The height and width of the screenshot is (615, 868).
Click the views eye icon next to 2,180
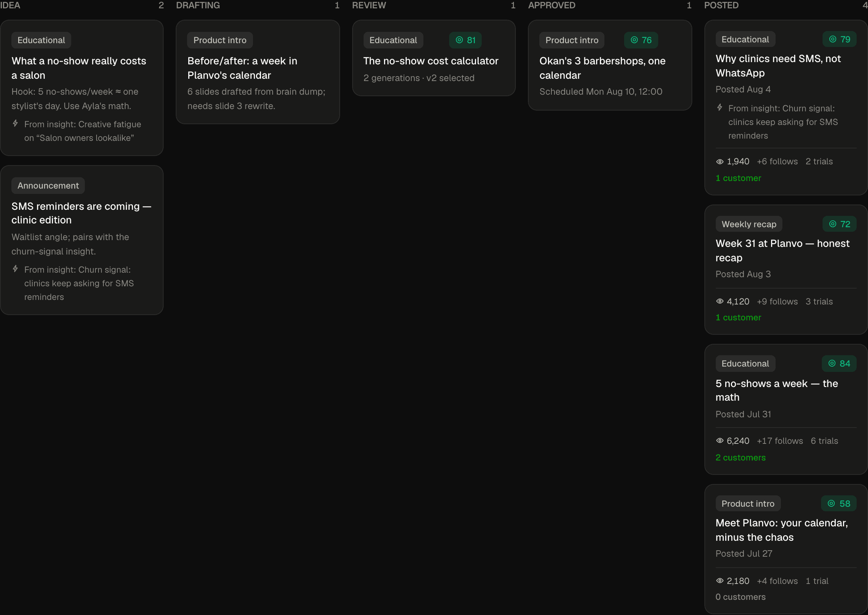(720, 581)
